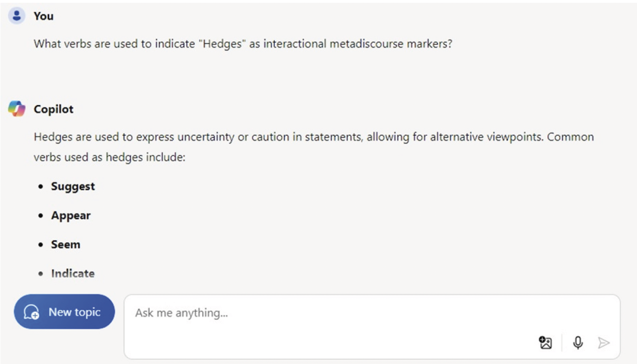Start voice input with the microphone icon

point(578,343)
